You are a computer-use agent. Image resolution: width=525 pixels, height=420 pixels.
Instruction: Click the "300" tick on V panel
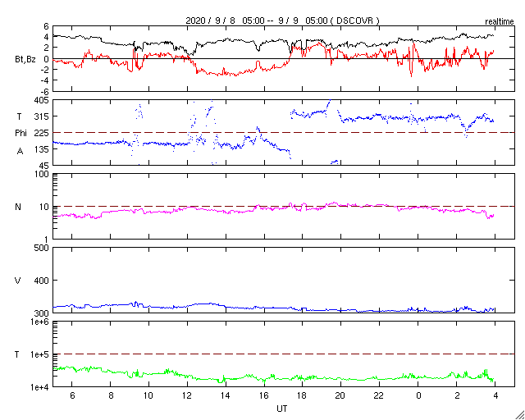(x=42, y=313)
